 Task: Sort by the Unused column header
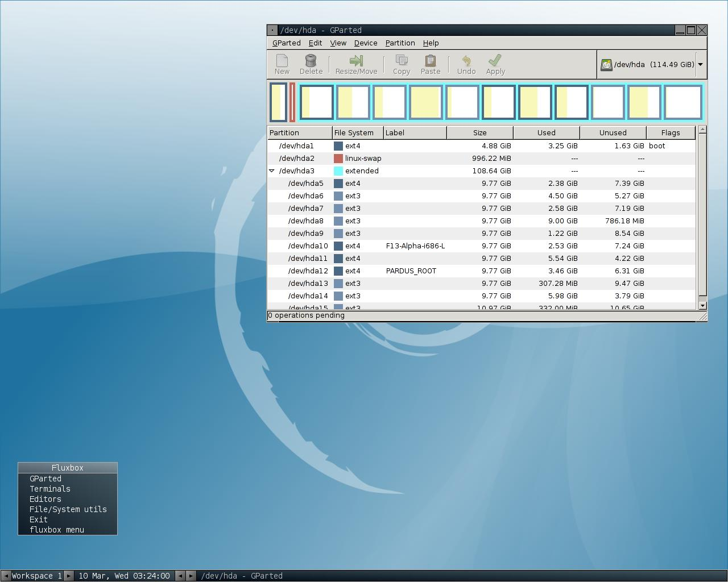(x=613, y=133)
